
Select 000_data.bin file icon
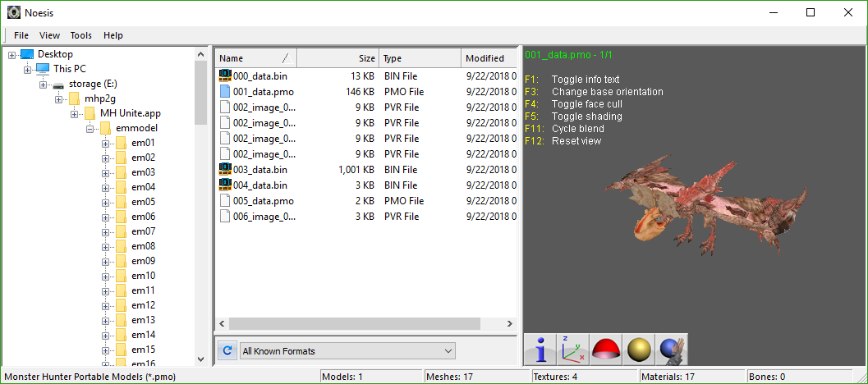[x=225, y=75]
